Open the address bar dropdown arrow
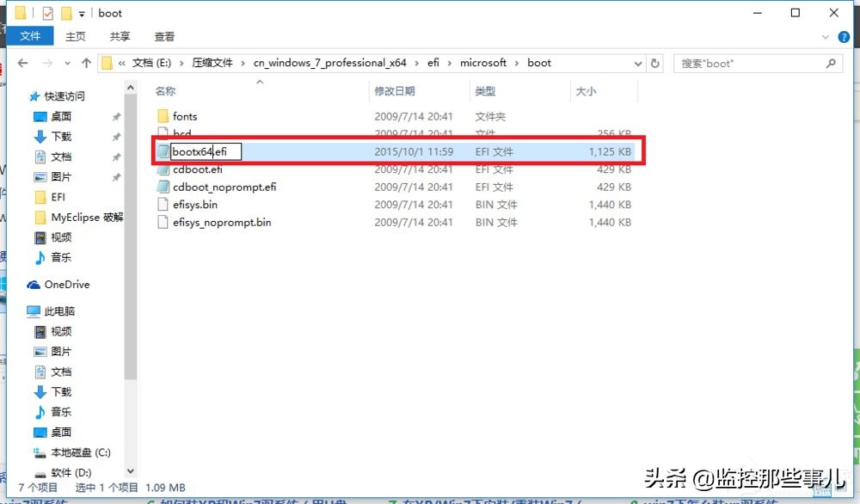Screen dimensions: 860x504 tap(637, 62)
